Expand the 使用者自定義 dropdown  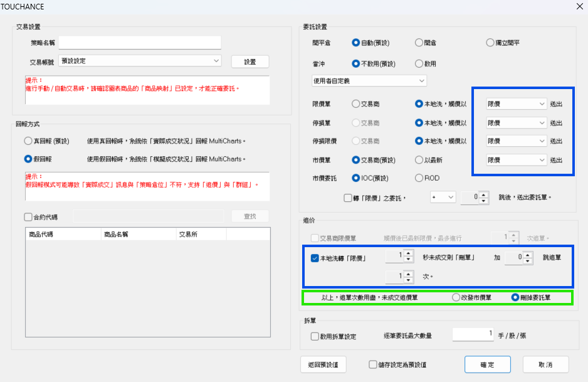tap(369, 81)
